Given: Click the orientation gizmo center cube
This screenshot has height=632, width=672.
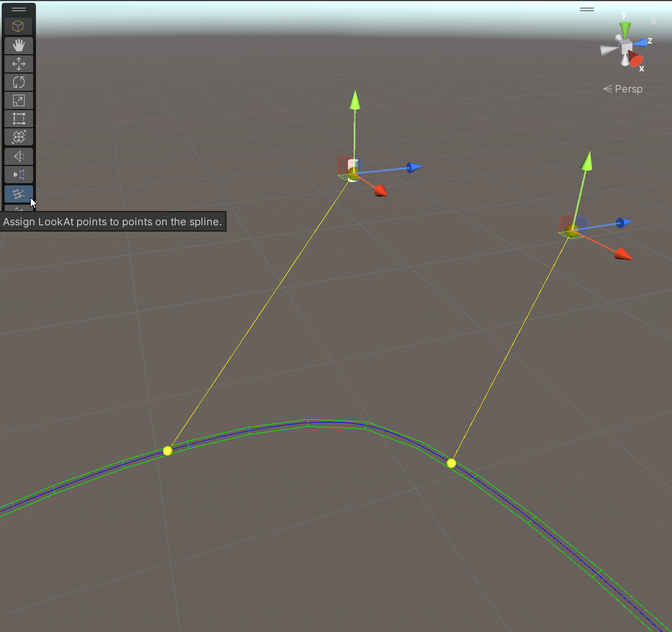Looking at the screenshot, I should click(626, 46).
